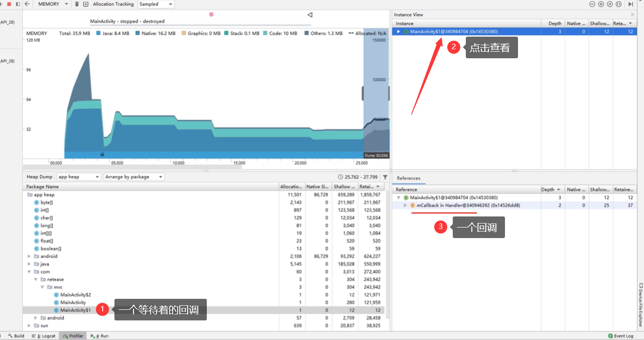The height and width of the screenshot is (340, 644).
Task: Open the Event Log
Action: coord(620,336)
